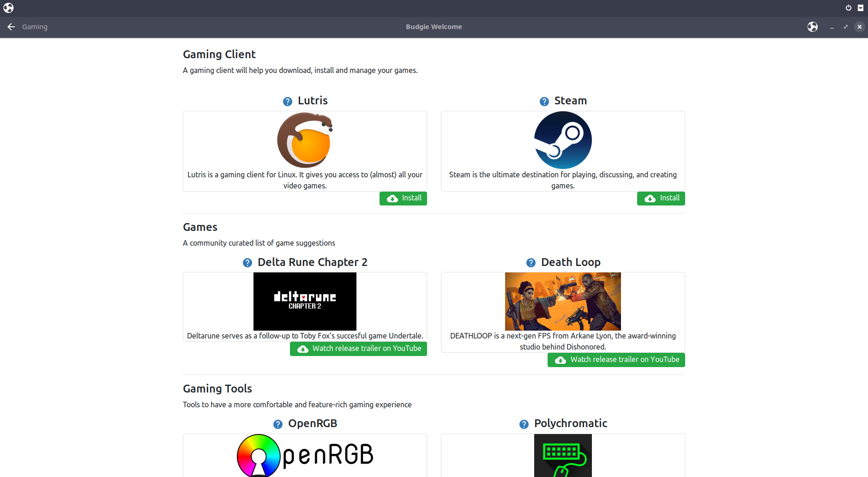Click the back arrow next to Gaming
This screenshot has width=868, height=477.
(x=11, y=27)
